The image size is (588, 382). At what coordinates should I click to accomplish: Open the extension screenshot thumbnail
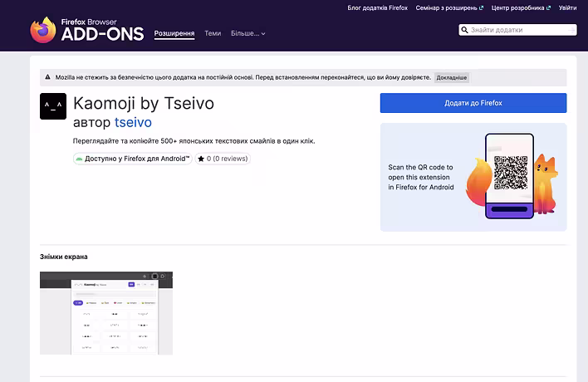coord(106,313)
